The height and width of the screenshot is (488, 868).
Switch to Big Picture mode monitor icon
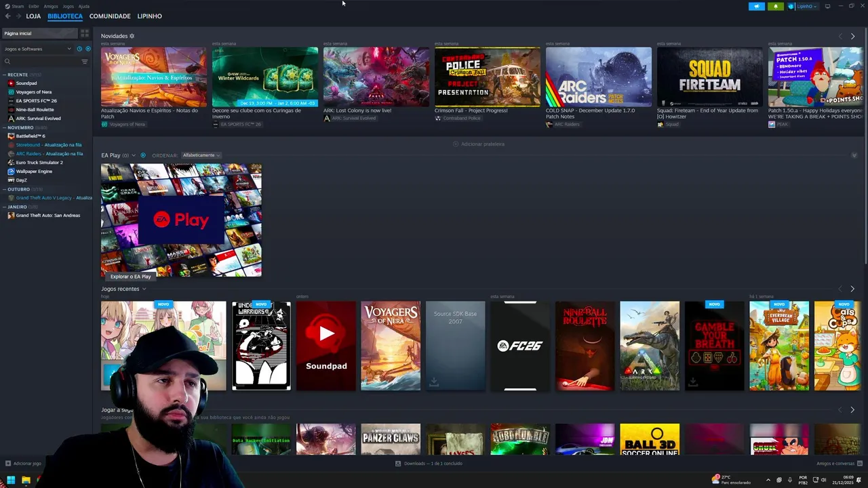pyautogui.click(x=827, y=6)
